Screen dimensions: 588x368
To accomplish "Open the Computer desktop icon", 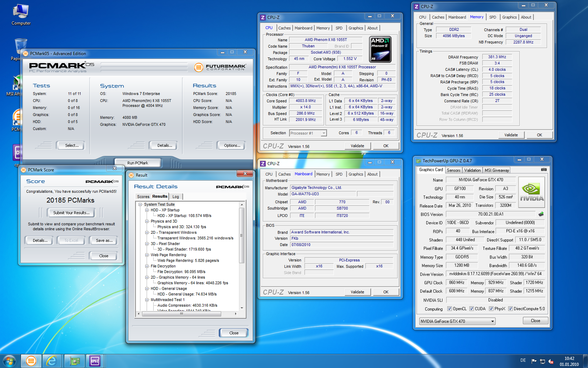I will (x=21, y=14).
